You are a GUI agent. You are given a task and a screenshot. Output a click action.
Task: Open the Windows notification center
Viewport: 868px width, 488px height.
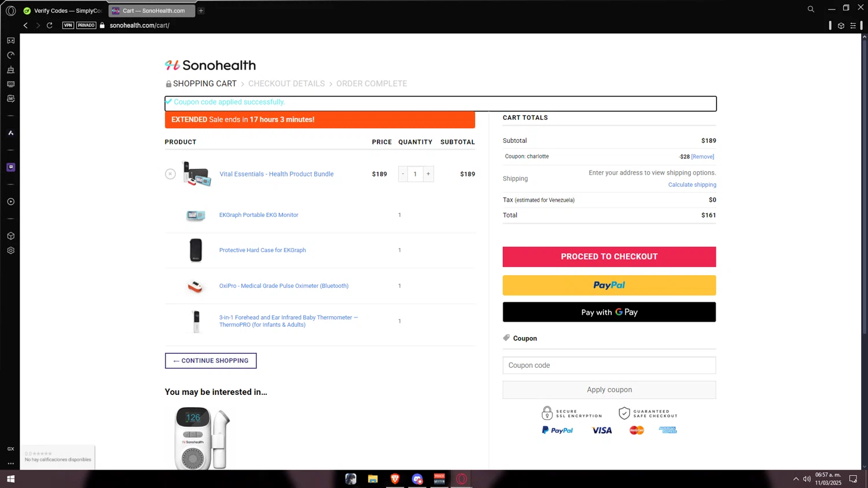click(853, 479)
